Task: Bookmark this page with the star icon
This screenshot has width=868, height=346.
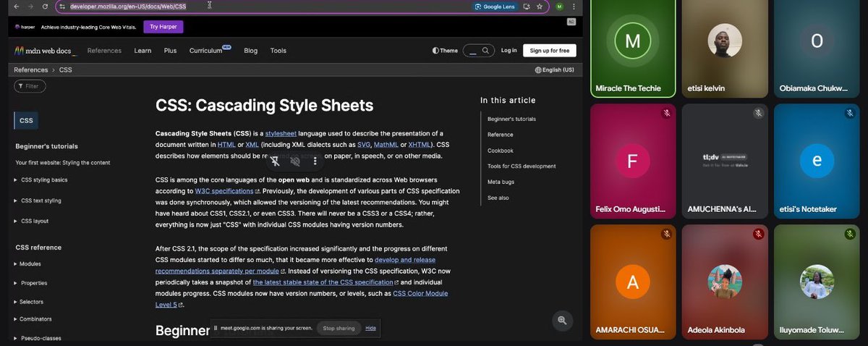Action: 540,7
